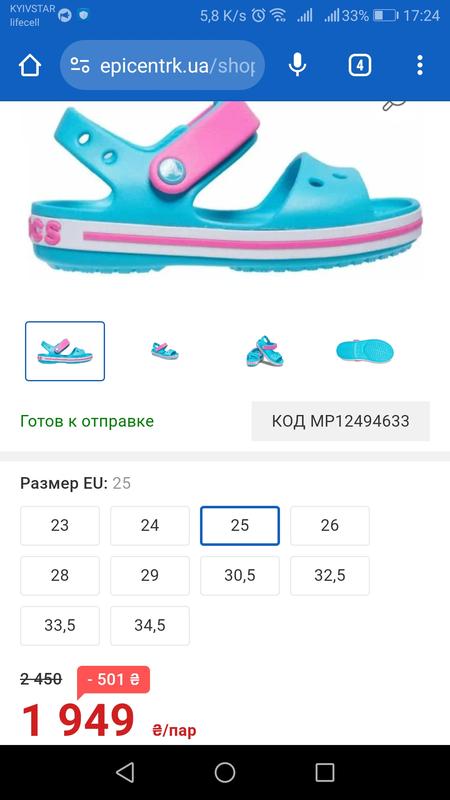Tap the microphone voice search icon

click(297, 65)
